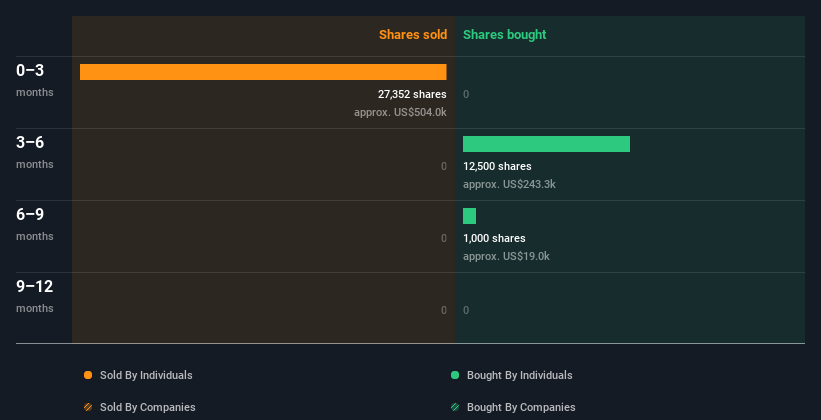This screenshot has width=821, height=420.
Task: Click the zero sold value in 3–6 months row
Action: (x=444, y=167)
